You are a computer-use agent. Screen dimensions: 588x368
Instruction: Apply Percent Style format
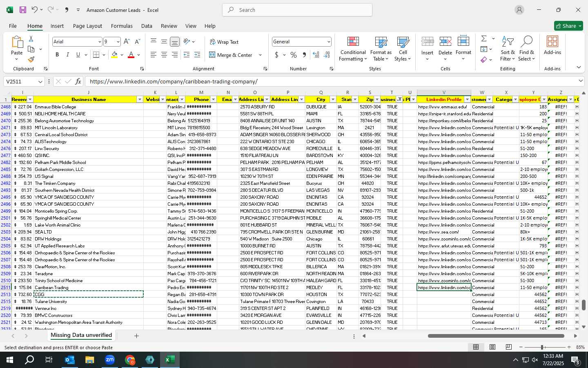[294, 55]
